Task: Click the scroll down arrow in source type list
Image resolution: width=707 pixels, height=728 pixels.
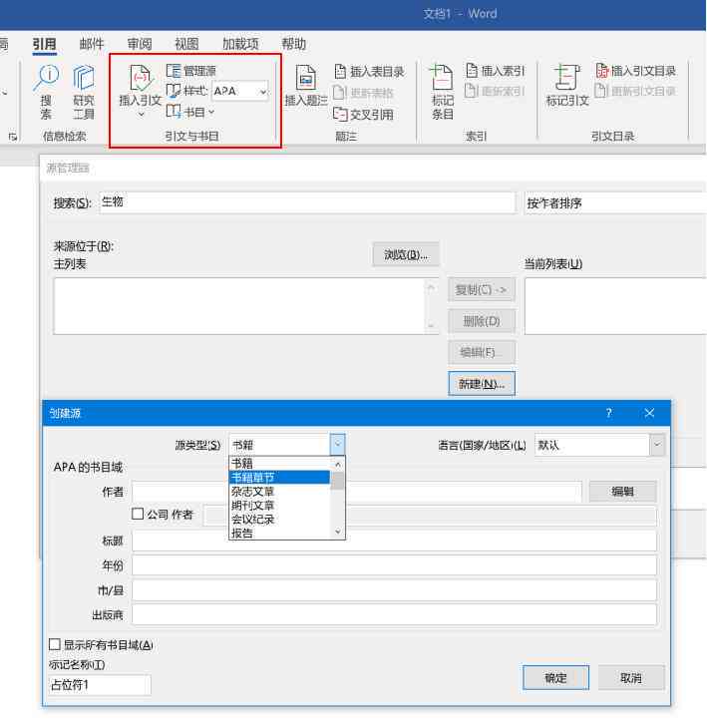Action: [x=337, y=532]
